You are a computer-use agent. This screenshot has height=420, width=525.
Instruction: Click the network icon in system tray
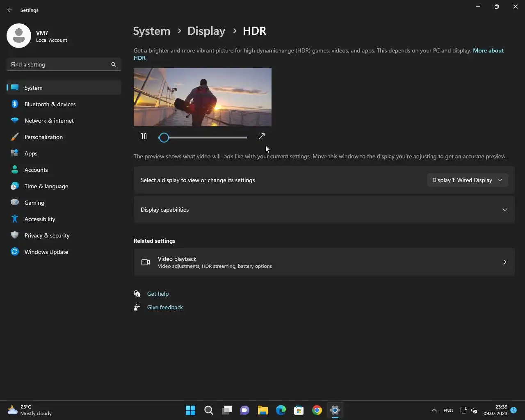[464, 410]
